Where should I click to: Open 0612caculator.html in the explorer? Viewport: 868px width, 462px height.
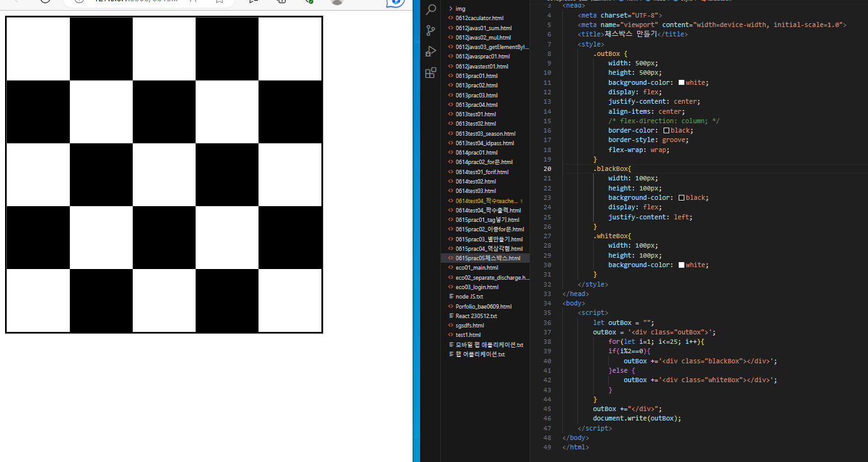[x=479, y=18]
